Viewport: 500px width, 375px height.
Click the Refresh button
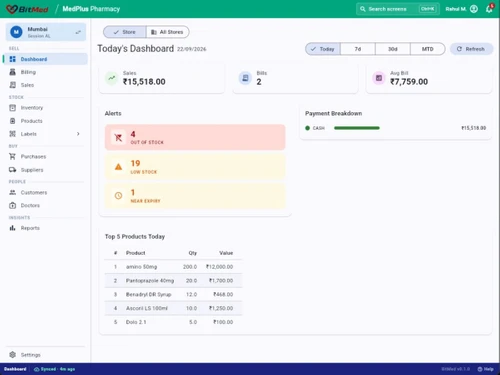pos(471,49)
